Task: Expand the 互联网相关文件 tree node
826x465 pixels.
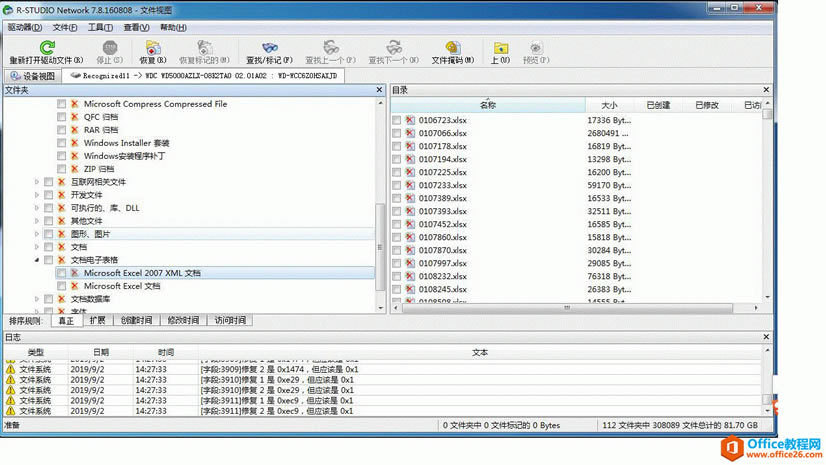Action: coord(36,182)
